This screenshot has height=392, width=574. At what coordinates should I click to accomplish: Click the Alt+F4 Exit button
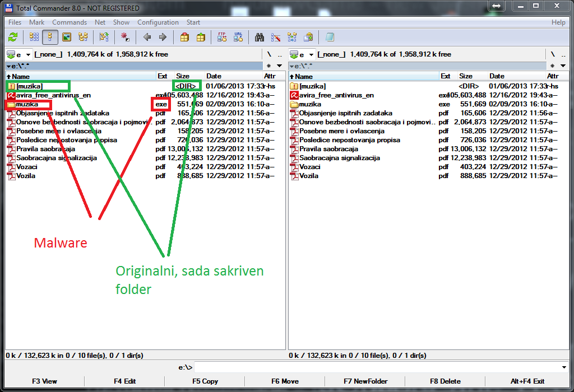tap(527, 381)
